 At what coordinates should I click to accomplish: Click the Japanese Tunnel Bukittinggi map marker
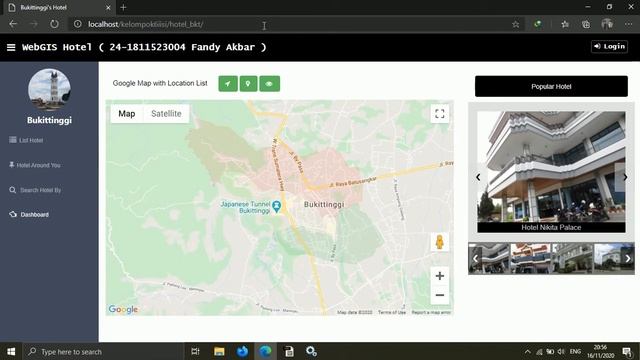pos(277,206)
